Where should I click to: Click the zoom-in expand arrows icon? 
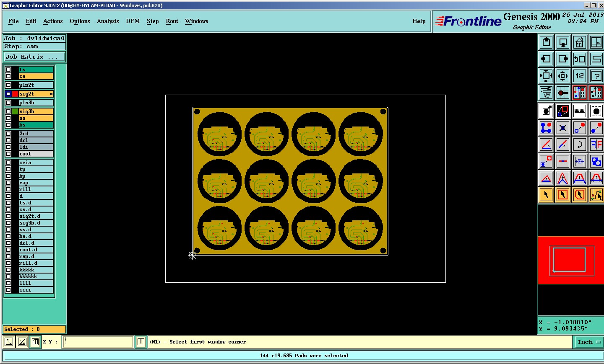[546, 76]
